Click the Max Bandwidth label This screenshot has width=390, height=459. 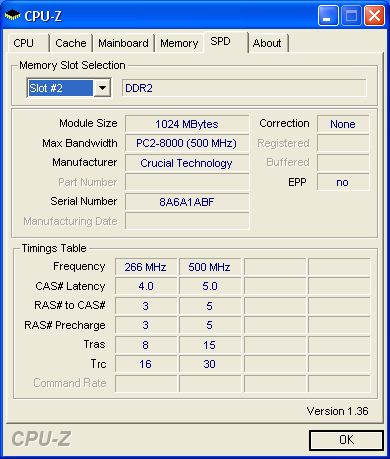coord(80,143)
